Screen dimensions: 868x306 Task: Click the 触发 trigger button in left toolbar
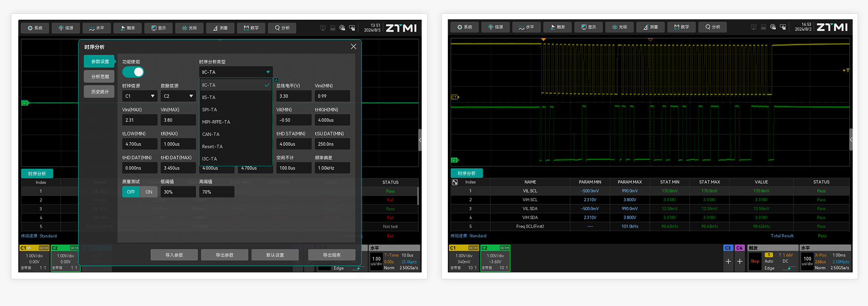128,28
